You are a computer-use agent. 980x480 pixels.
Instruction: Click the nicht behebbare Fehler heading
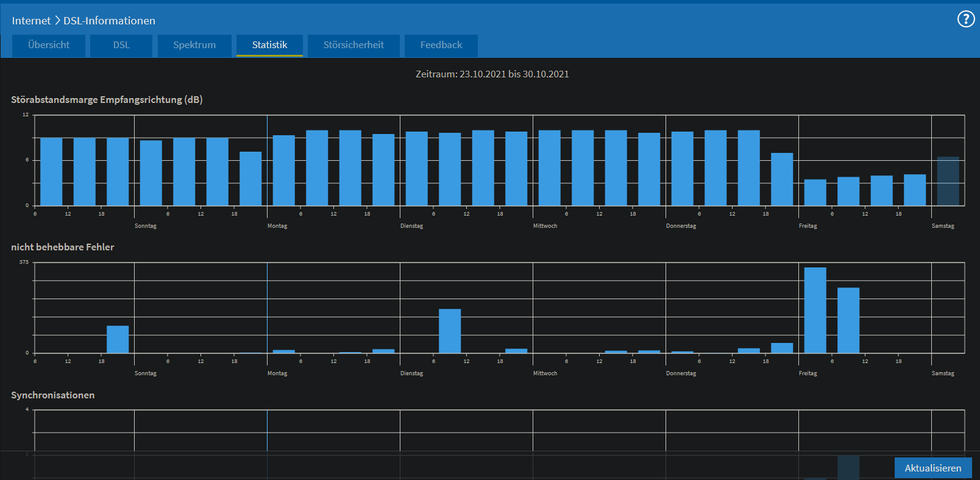(x=62, y=247)
